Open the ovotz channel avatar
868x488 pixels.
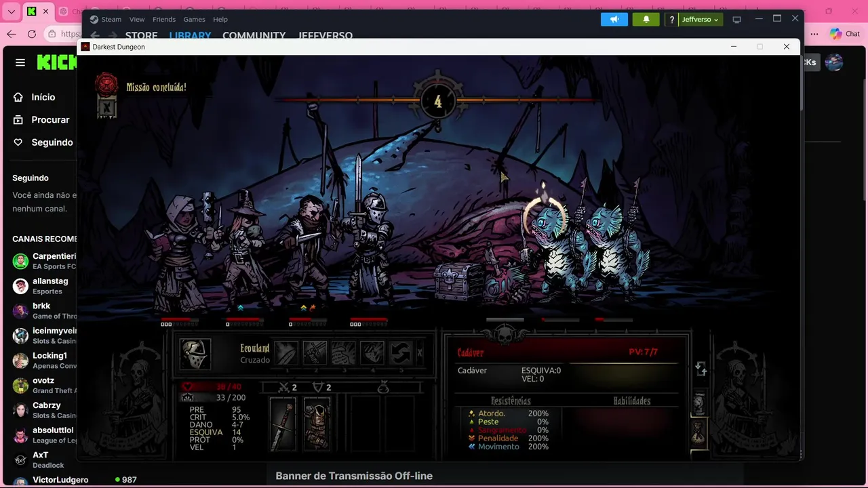[20, 386]
